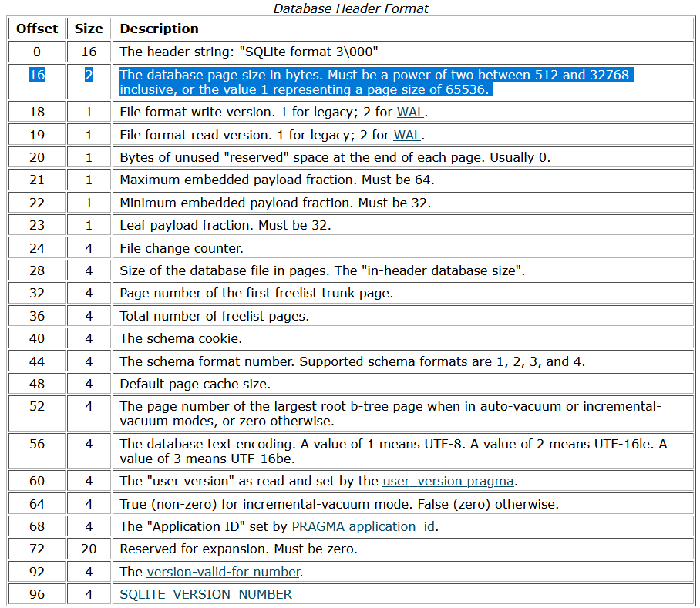Click the Database Header Format caption
This screenshot has width=700, height=608.
pyautogui.click(x=351, y=8)
